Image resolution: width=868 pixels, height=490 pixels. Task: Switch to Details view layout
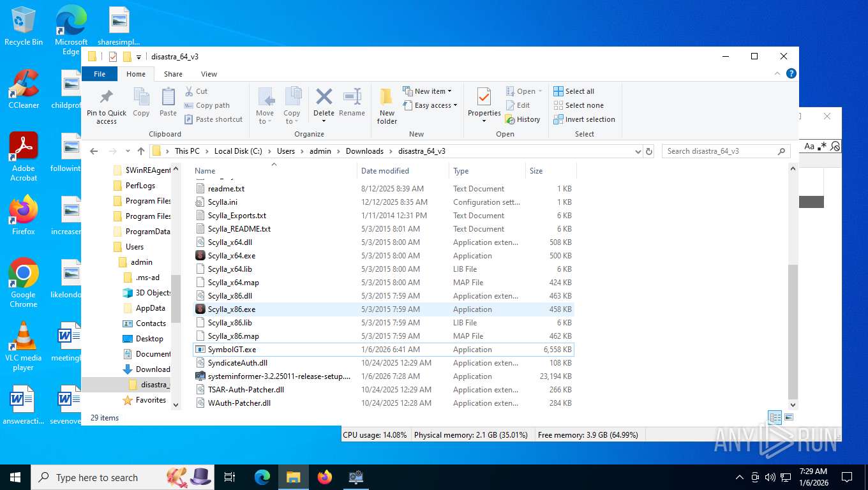point(775,418)
